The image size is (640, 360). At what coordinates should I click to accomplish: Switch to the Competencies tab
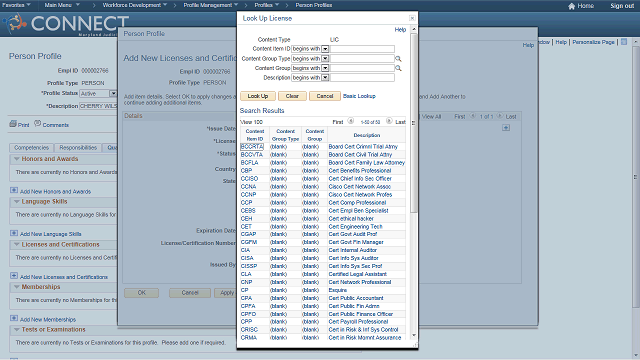tap(31, 148)
